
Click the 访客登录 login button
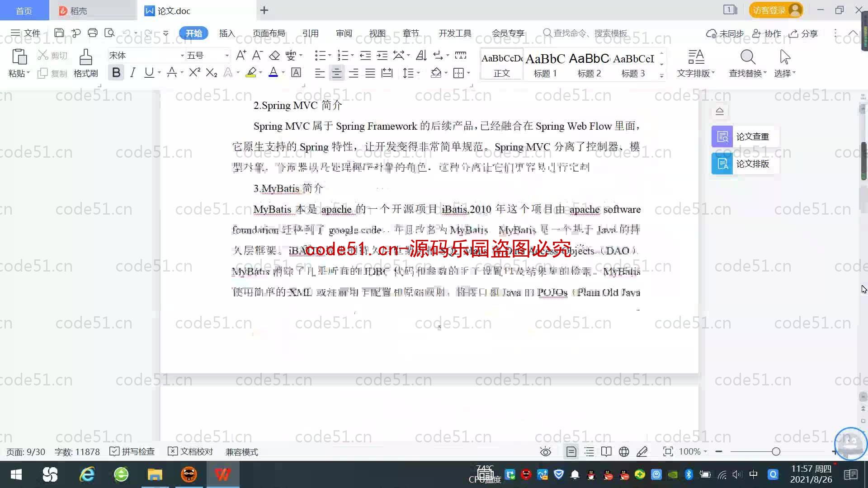tap(776, 10)
